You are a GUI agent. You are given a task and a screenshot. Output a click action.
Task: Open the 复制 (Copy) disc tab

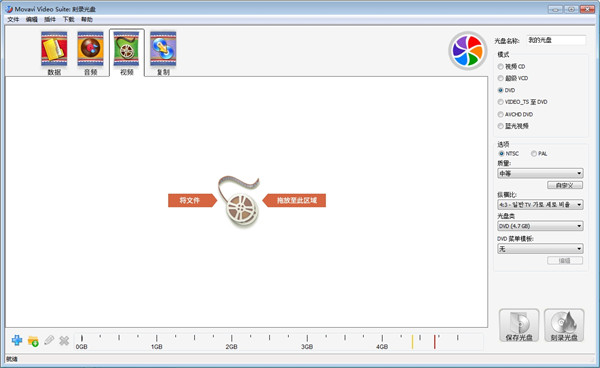[163, 53]
